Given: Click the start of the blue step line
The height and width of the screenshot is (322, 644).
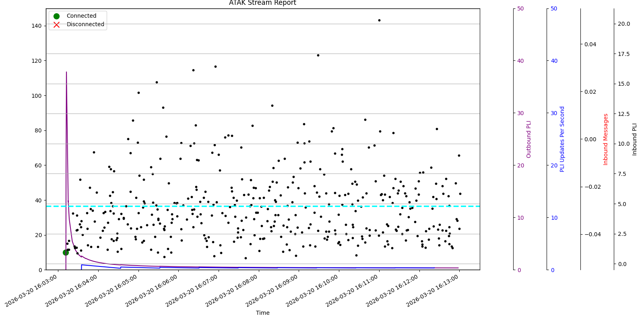Looking at the screenshot, I should pyautogui.click(x=82, y=265).
